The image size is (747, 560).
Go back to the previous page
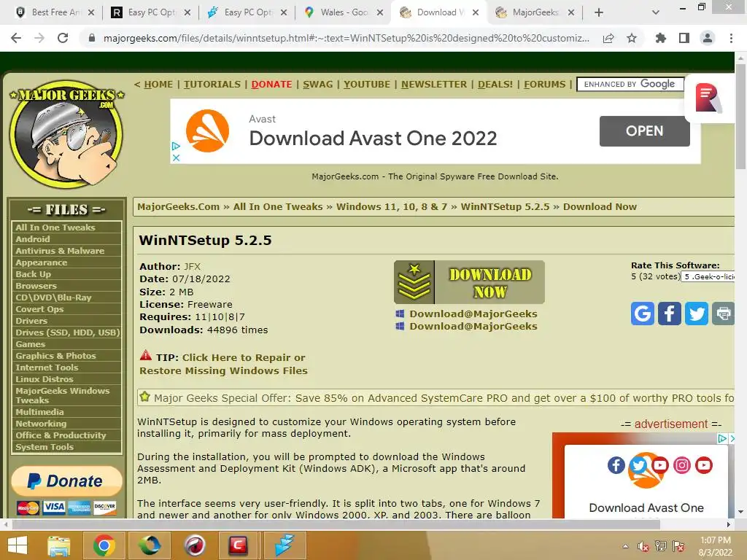coord(16,38)
